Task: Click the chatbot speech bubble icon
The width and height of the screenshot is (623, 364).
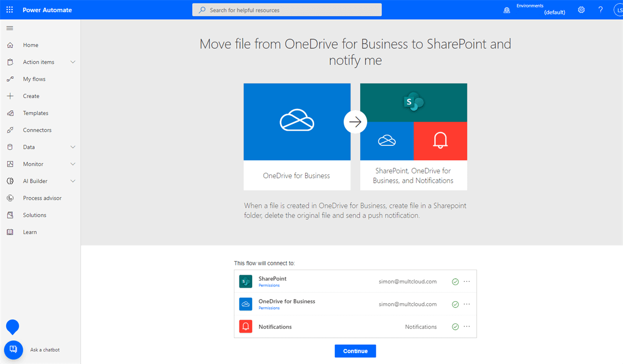Action: [x=13, y=350]
